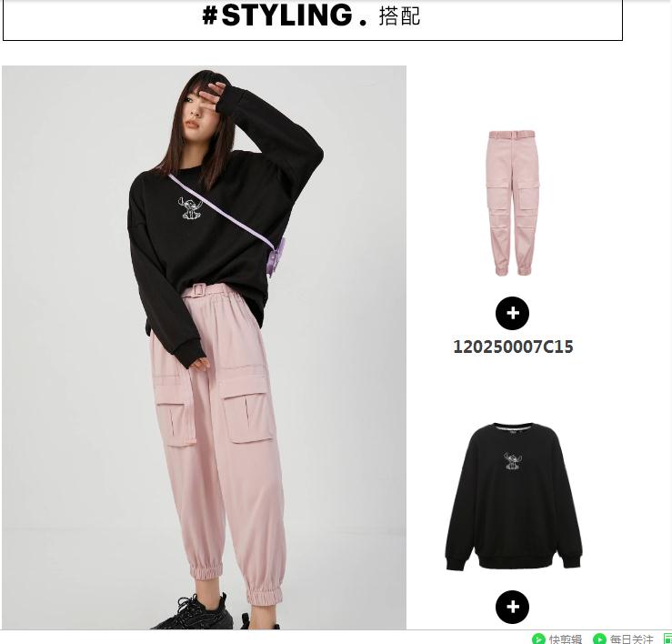The width and height of the screenshot is (672, 644).
Task: Click product code 120250007C15
Action: point(513,347)
